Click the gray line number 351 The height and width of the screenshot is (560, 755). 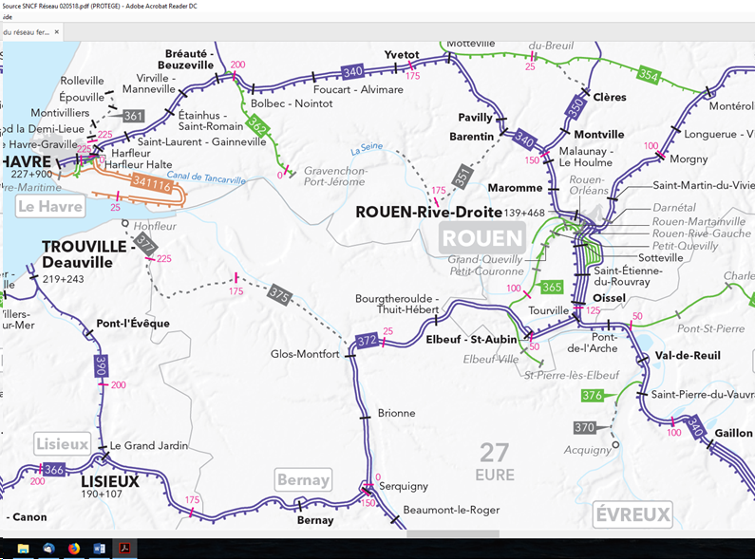coord(462,176)
